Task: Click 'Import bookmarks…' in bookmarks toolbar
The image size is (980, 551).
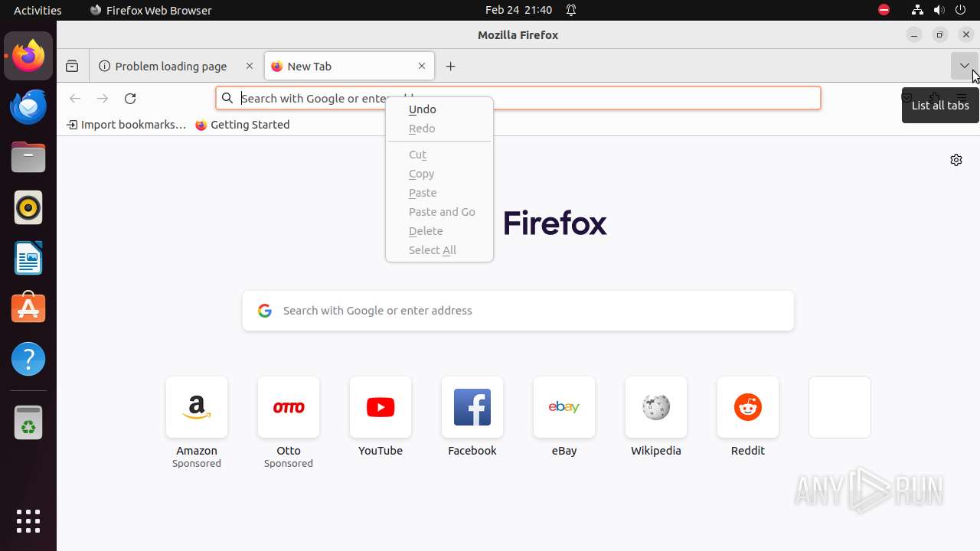Action: (x=126, y=125)
